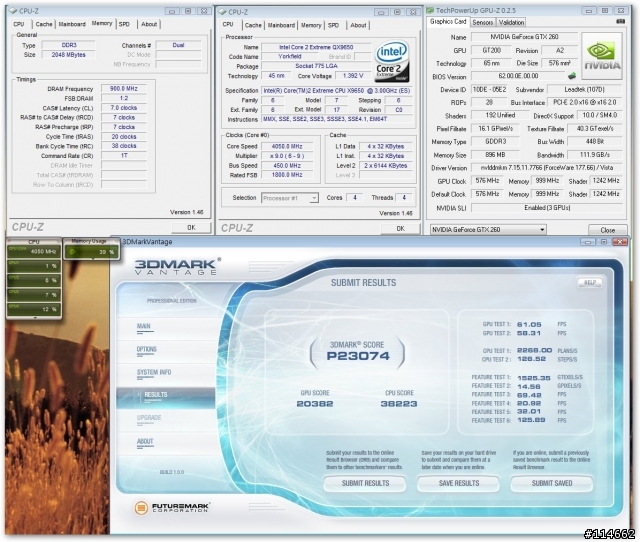The width and height of the screenshot is (640, 542).
Task: Open System Info in 3DMark sidebar
Action: click(x=154, y=372)
